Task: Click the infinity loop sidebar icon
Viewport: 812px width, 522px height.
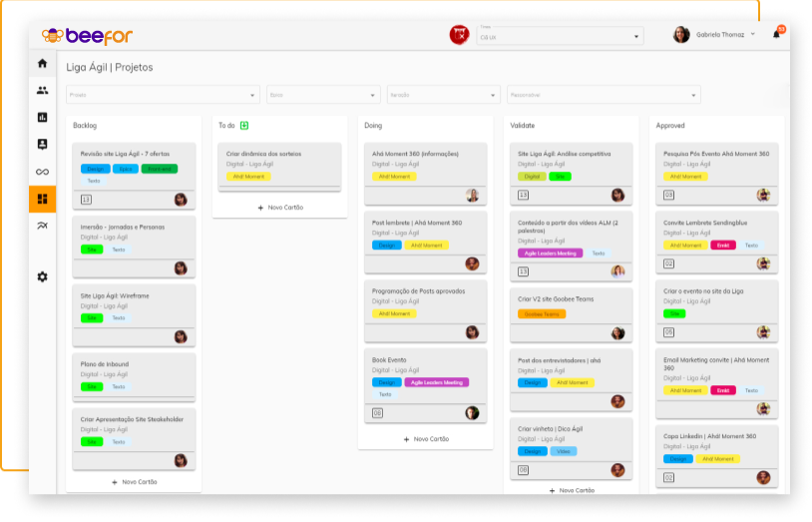Action: [43, 172]
